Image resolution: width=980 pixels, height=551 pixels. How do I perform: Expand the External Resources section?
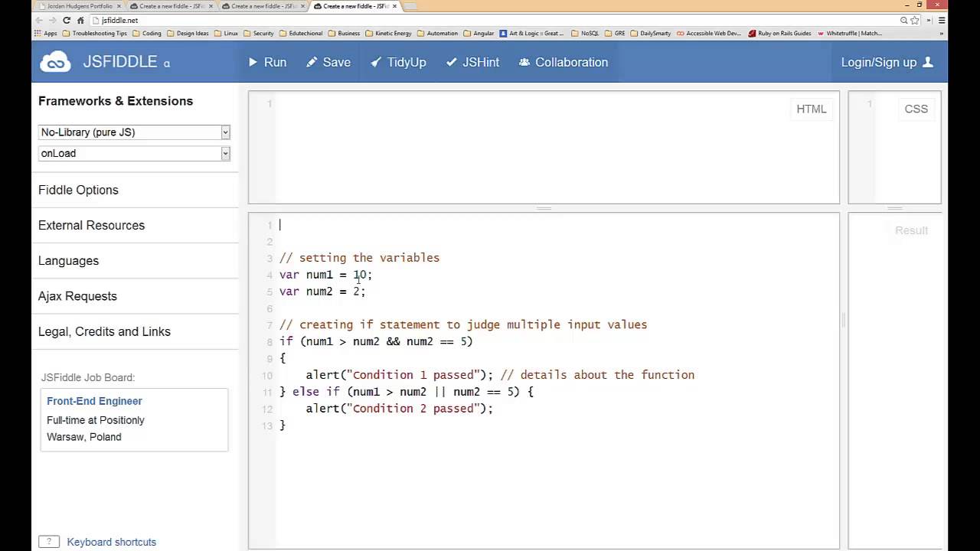click(91, 225)
